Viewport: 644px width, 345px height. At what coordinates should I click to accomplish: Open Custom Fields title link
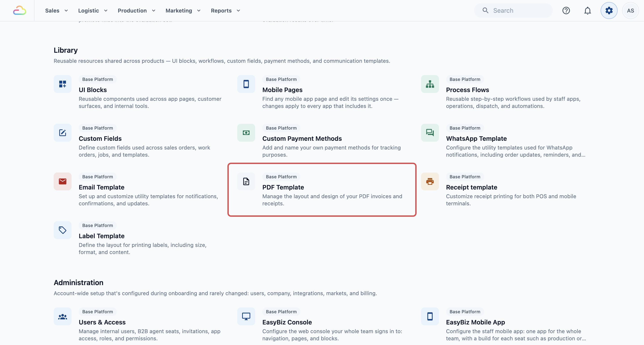pyautogui.click(x=100, y=139)
